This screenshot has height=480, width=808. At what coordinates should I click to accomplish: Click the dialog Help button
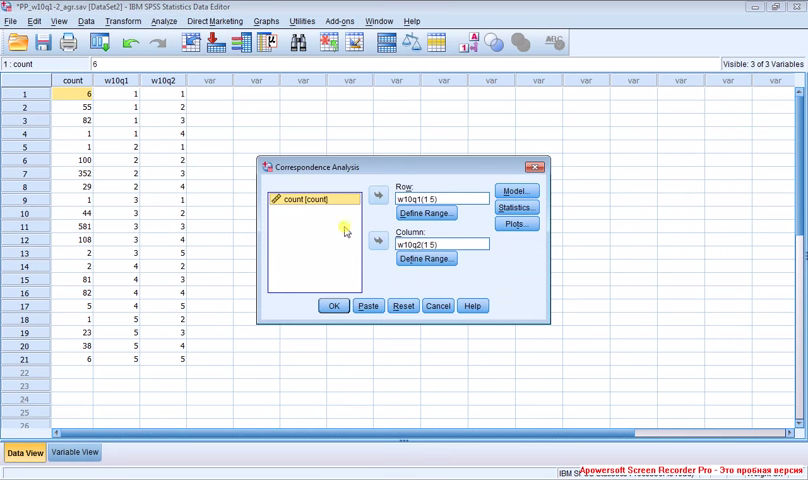click(x=473, y=306)
